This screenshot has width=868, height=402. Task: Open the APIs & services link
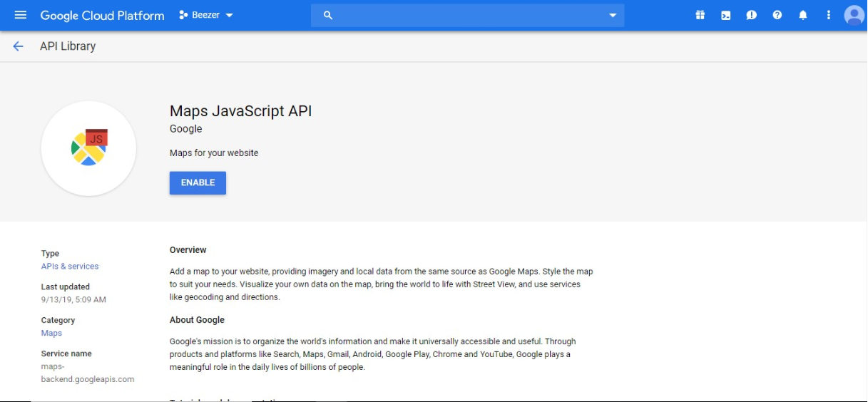pos(70,267)
